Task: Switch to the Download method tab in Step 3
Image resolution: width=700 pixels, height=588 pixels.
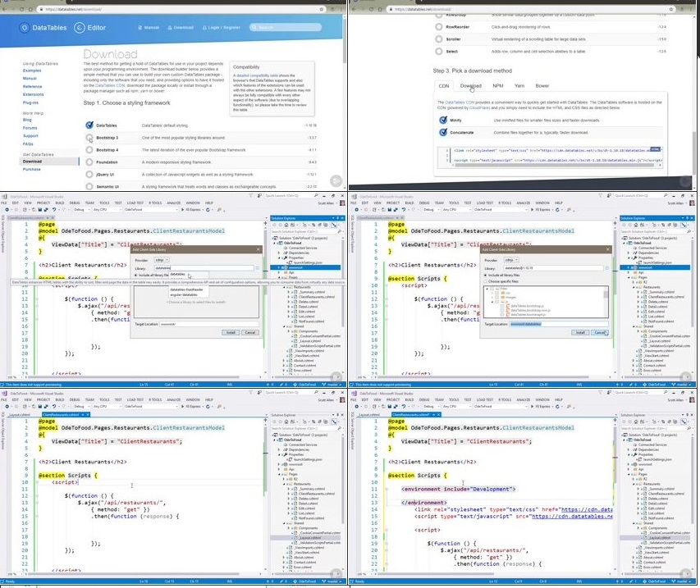Action: point(470,85)
